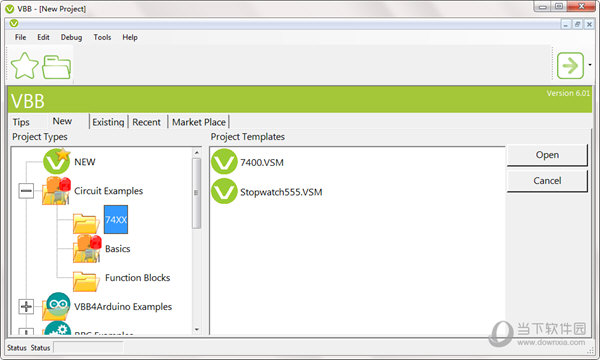Open the Tools menu
The width and height of the screenshot is (600, 360).
[102, 37]
